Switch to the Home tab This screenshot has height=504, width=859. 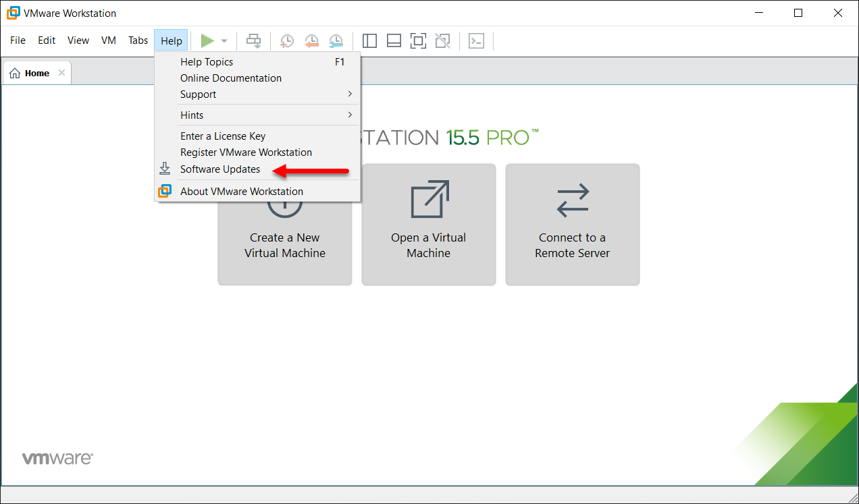[37, 73]
